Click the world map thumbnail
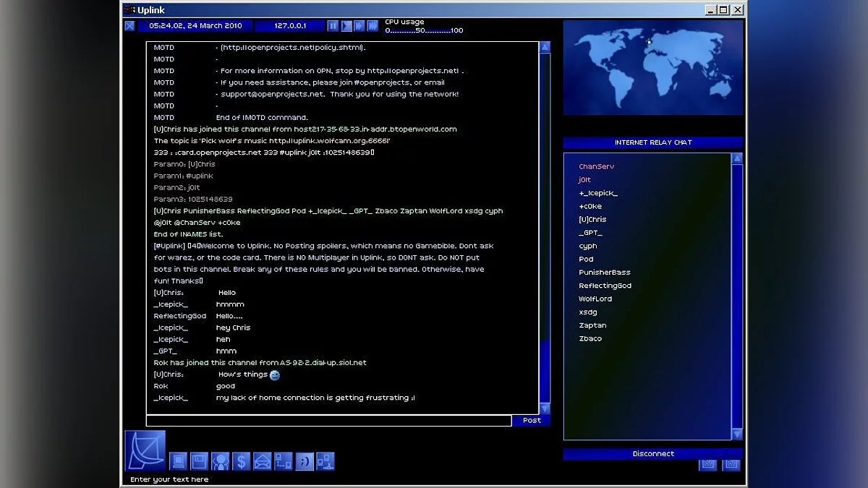Image resolution: width=868 pixels, height=488 pixels. click(x=652, y=68)
